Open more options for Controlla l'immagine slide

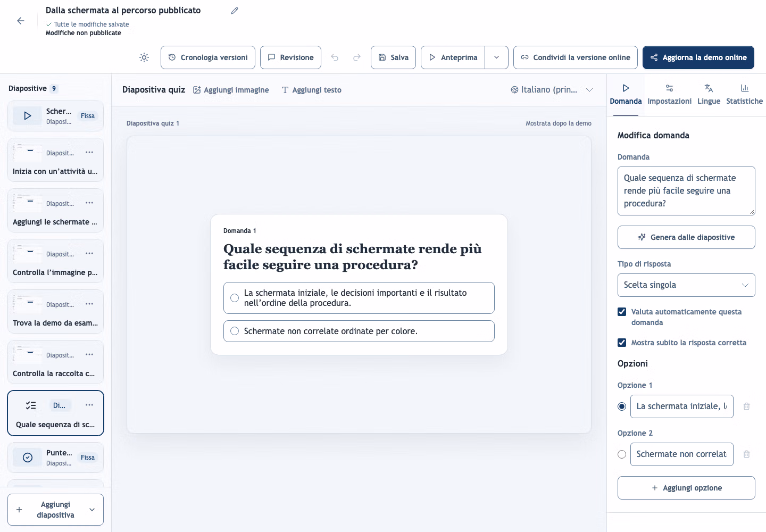pyautogui.click(x=89, y=254)
